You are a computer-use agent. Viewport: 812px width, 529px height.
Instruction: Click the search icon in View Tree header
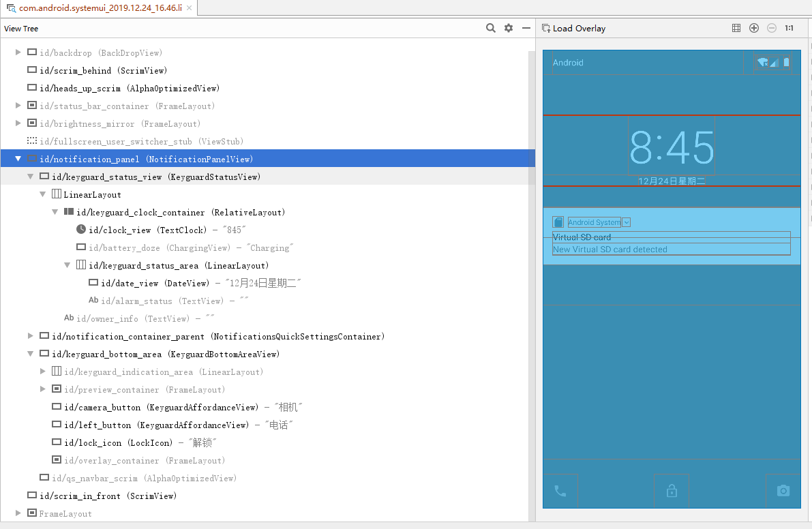[490, 28]
